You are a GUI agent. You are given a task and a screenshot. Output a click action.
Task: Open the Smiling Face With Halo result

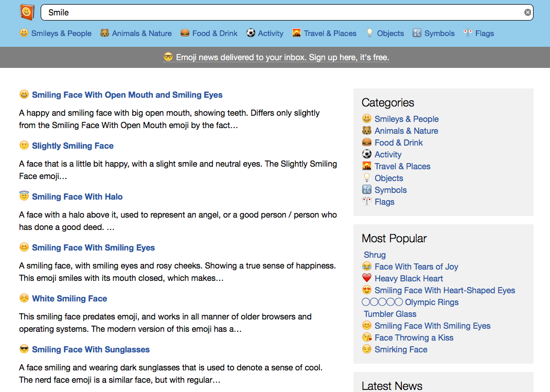[x=77, y=197]
